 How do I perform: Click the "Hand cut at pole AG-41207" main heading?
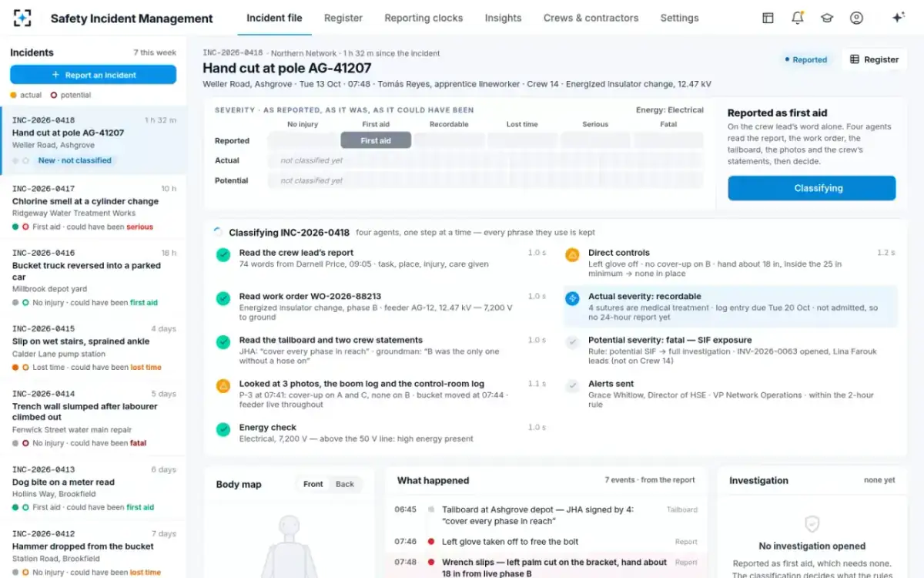287,69
